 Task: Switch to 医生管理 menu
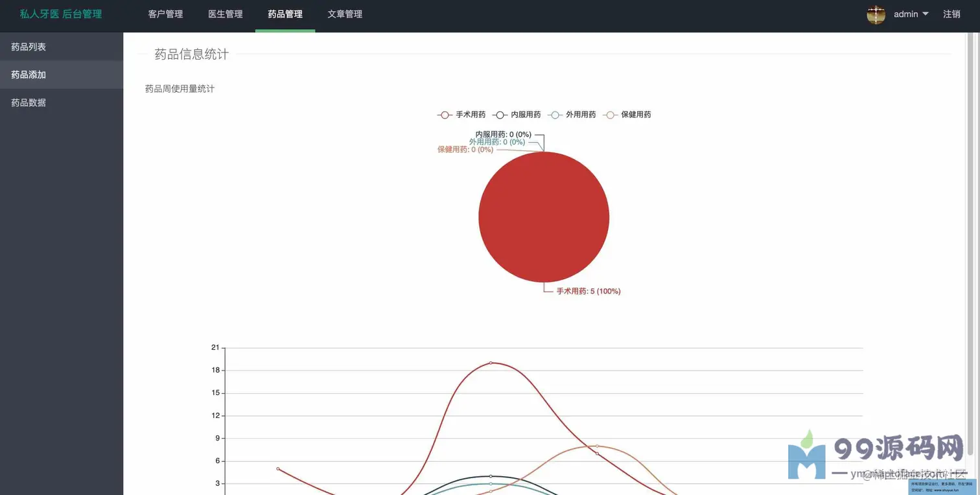(225, 14)
